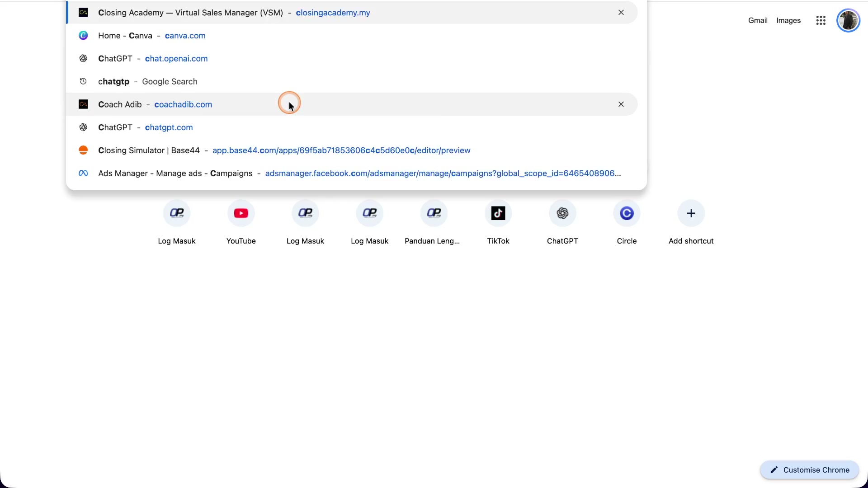The image size is (868, 488).
Task: Select the Home - Canva suggestion
Action: pyautogui.click(x=352, y=36)
